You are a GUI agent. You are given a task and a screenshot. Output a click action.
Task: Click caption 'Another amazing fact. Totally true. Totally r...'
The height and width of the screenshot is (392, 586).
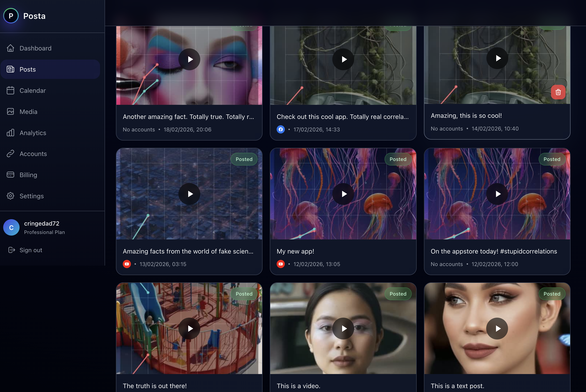pos(188,117)
